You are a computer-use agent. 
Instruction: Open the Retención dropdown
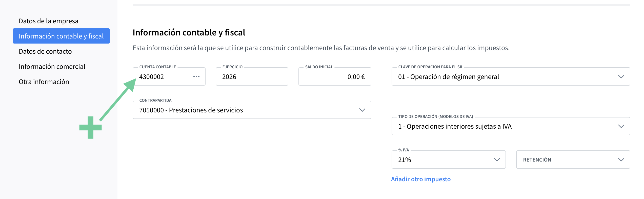[573, 160]
